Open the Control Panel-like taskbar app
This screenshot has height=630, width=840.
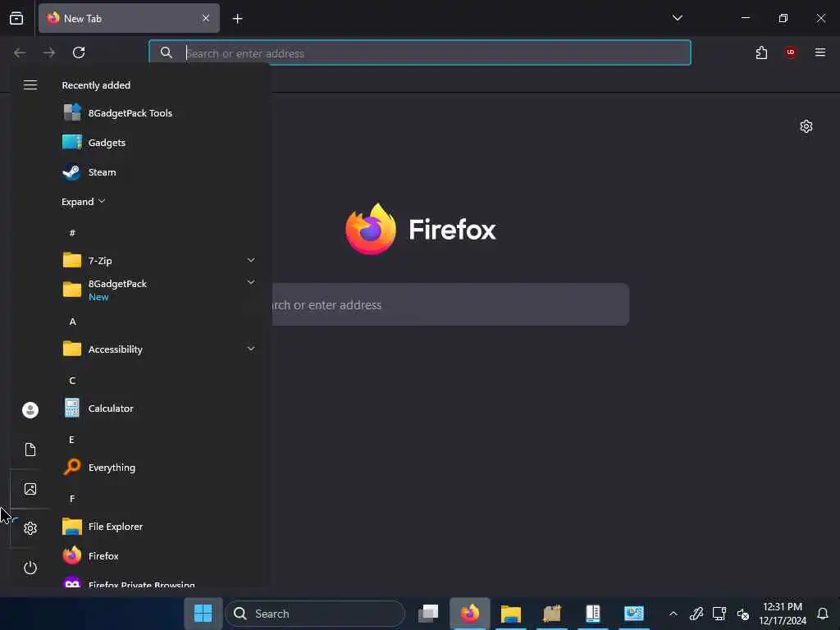(634, 614)
